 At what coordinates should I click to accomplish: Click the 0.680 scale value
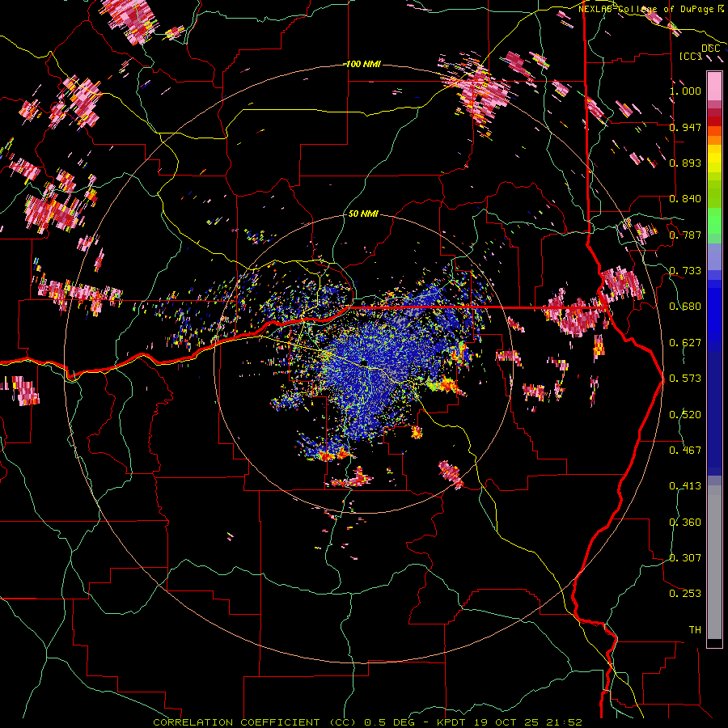[x=685, y=307]
